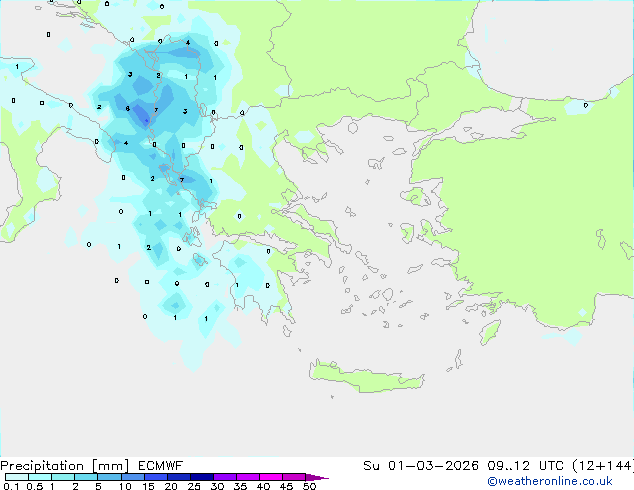
Task: Choose the 20–25 mm dark blue swatch
Action: (x=178, y=477)
